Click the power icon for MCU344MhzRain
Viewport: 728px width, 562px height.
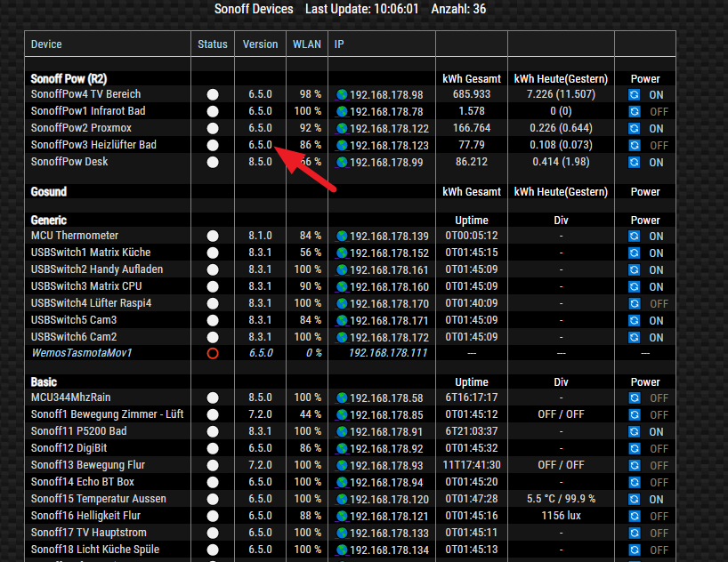click(634, 398)
